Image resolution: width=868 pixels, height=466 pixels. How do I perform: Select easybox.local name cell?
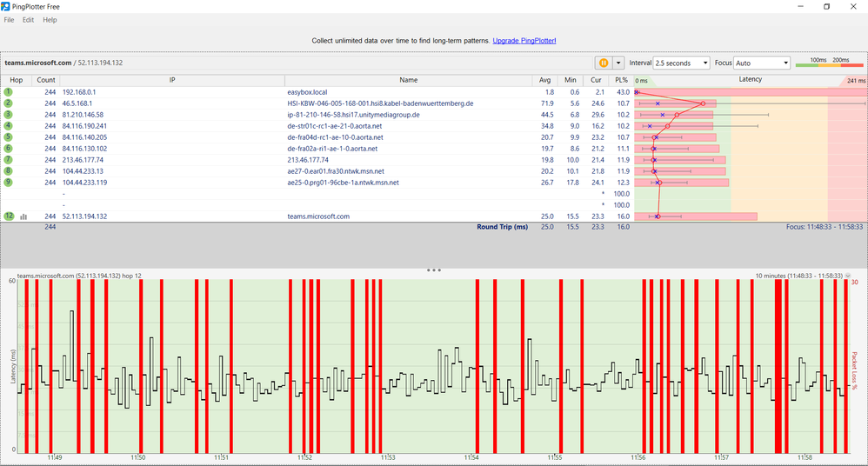[x=307, y=92]
